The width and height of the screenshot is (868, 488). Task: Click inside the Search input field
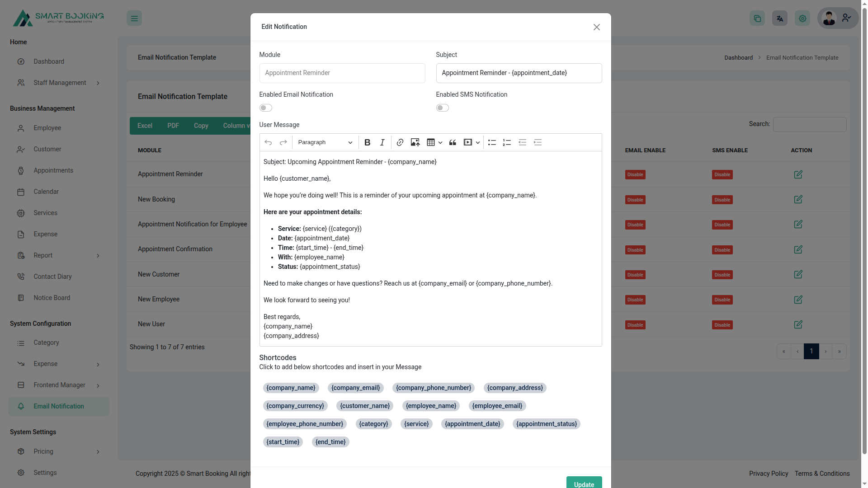click(x=809, y=124)
